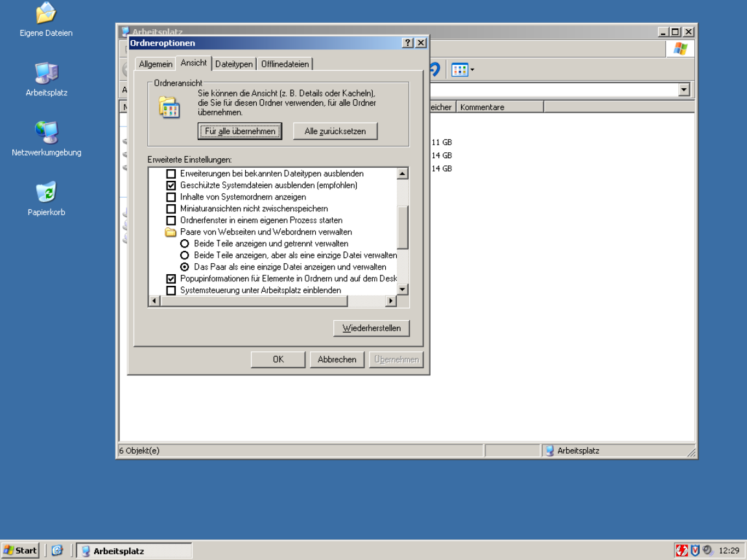
Task: Click the 6 Objekt(e) status bar text
Action: (x=139, y=450)
